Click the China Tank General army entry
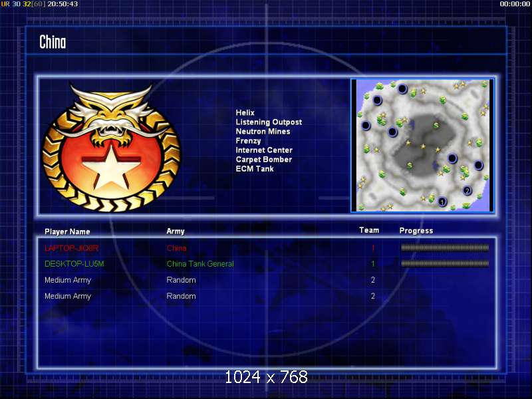532x399 pixels. click(200, 263)
